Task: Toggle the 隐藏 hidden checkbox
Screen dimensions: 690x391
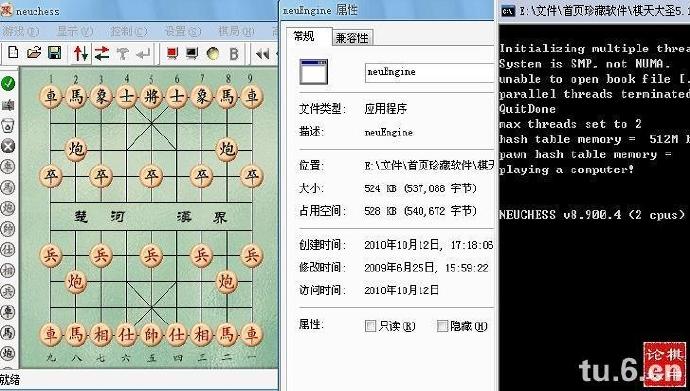Action: pos(442,326)
